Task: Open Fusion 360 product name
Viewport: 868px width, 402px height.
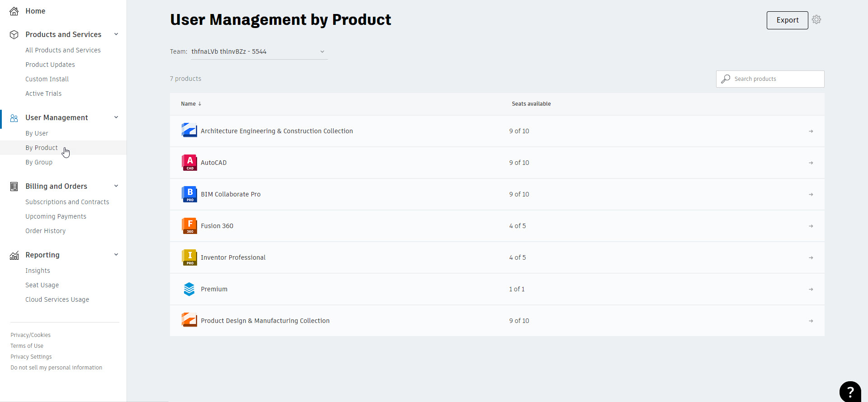Action: pyautogui.click(x=217, y=226)
